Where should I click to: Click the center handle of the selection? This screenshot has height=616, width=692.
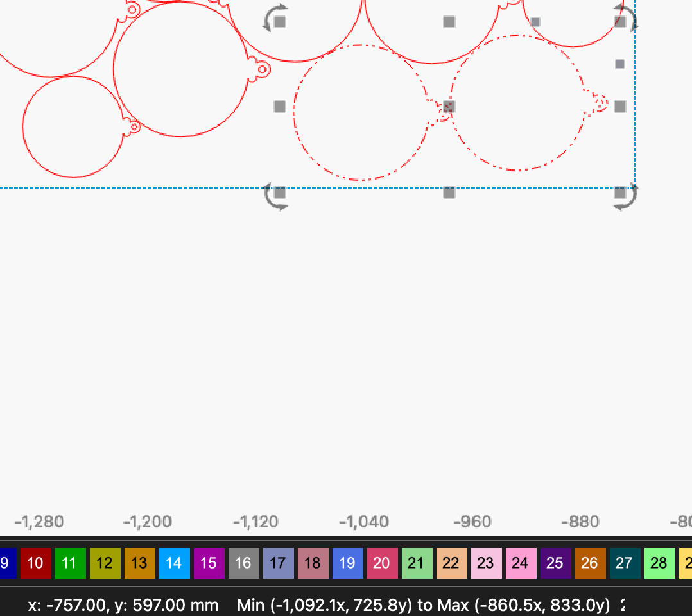point(449,107)
